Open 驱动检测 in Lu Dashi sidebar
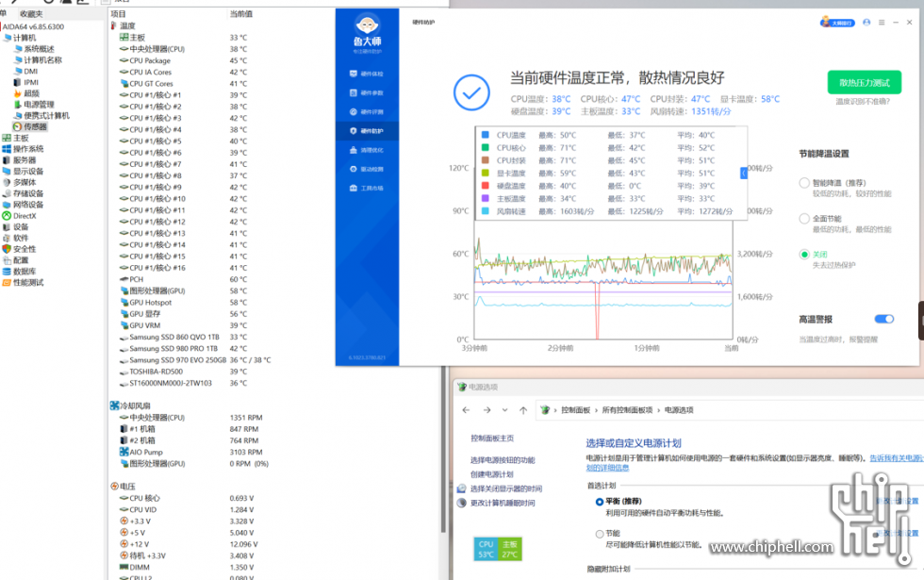The height and width of the screenshot is (580, 924). pyautogui.click(x=367, y=169)
